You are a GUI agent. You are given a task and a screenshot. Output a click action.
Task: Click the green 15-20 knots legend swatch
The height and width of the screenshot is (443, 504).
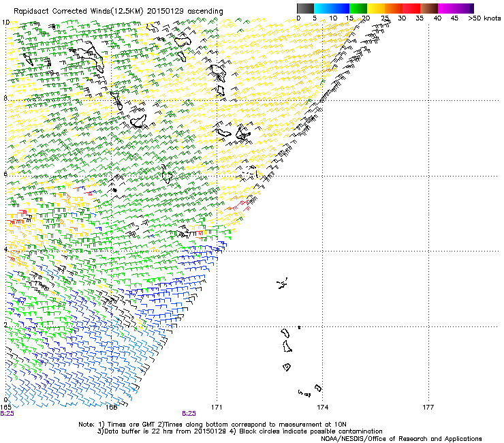[358, 8]
